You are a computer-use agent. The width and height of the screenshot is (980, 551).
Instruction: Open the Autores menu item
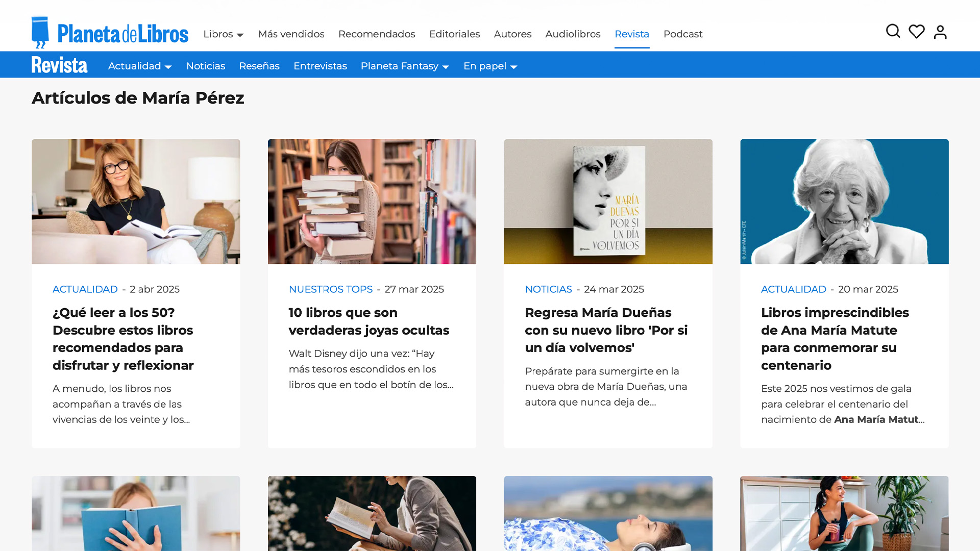(x=512, y=34)
